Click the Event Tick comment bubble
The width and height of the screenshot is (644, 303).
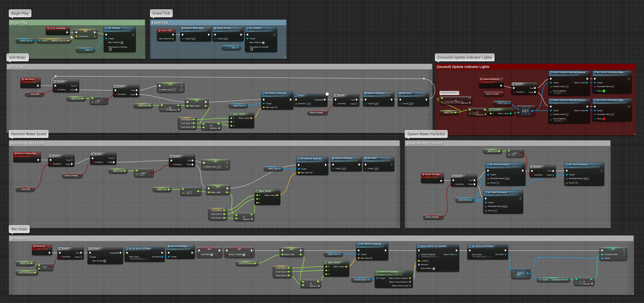click(161, 13)
